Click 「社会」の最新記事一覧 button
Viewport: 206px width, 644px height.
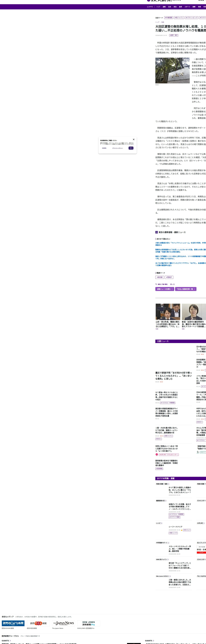pyautogui.click(x=186, y=289)
